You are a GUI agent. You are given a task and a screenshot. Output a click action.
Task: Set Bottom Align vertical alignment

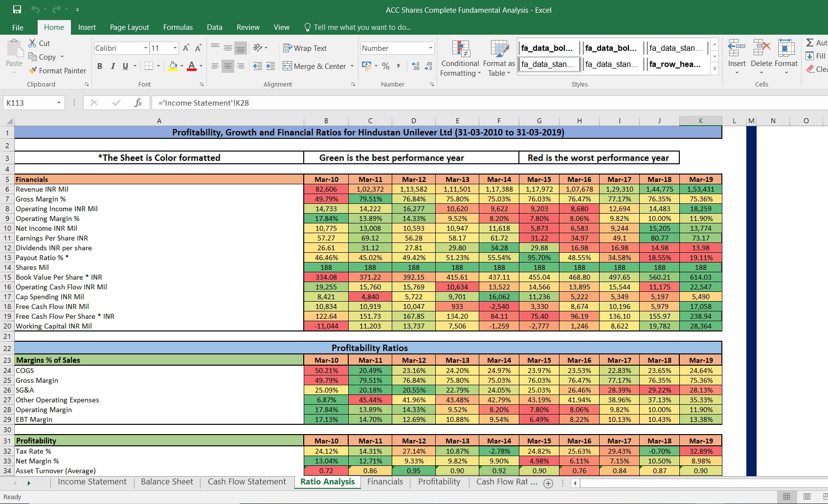(241, 48)
